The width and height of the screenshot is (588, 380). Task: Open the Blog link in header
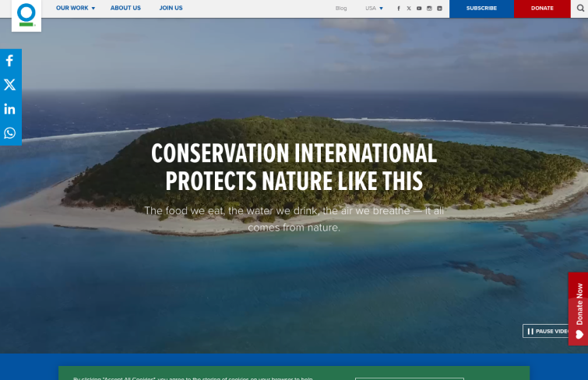(341, 9)
